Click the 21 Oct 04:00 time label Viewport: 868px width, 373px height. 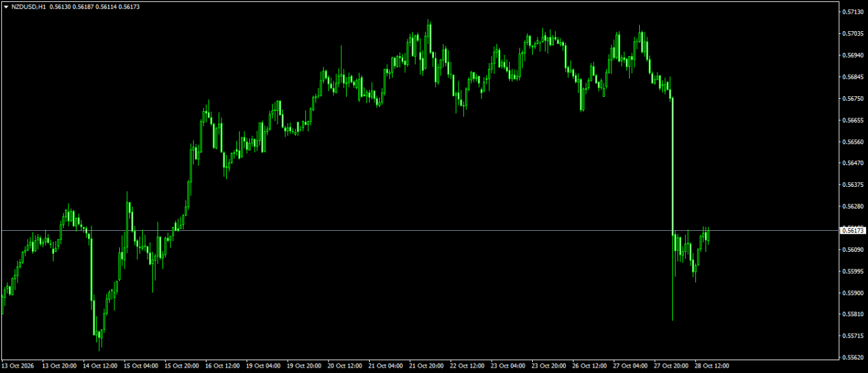(x=386, y=366)
